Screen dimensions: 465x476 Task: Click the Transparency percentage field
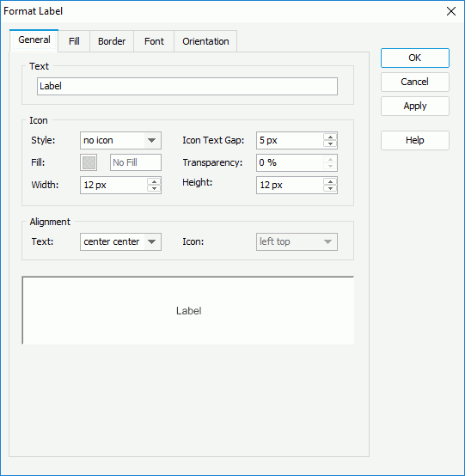click(x=290, y=162)
